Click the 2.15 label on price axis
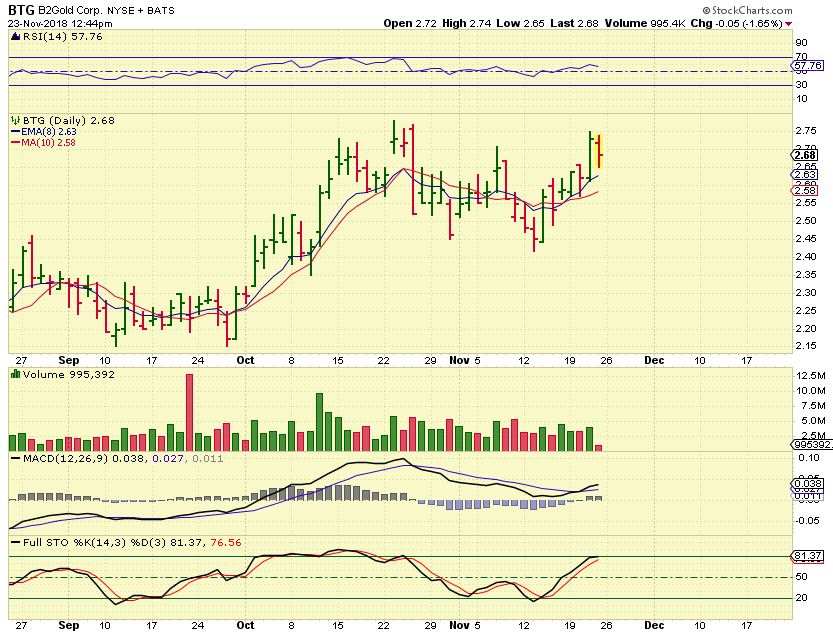Viewport: 833px width, 636px height. coord(806,346)
